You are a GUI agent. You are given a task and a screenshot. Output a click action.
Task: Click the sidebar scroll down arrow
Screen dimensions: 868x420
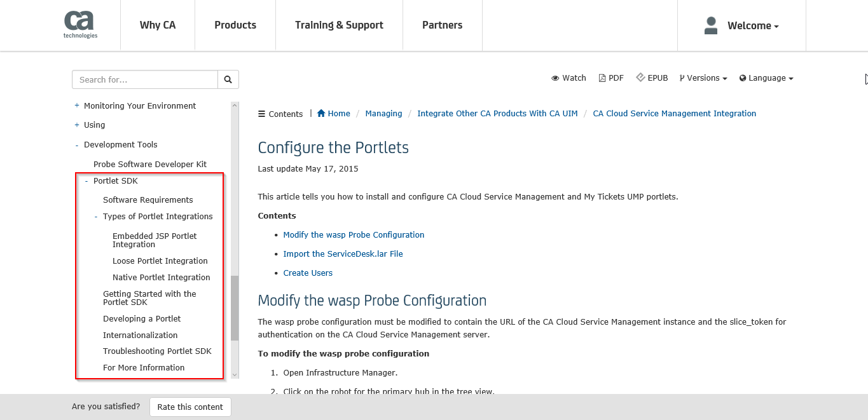[x=235, y=375]
